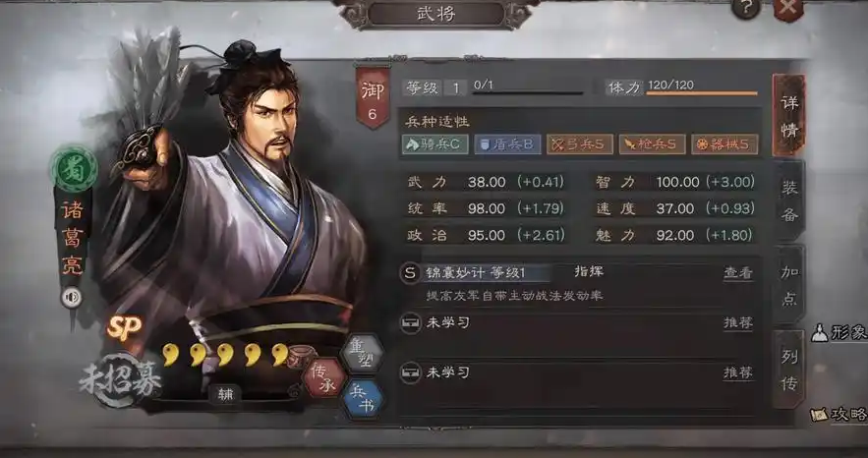Screen dimensions: 868x458
Task: Click 推荐 on the first unlearned skill slot
Action: click(x=738, y=323)
